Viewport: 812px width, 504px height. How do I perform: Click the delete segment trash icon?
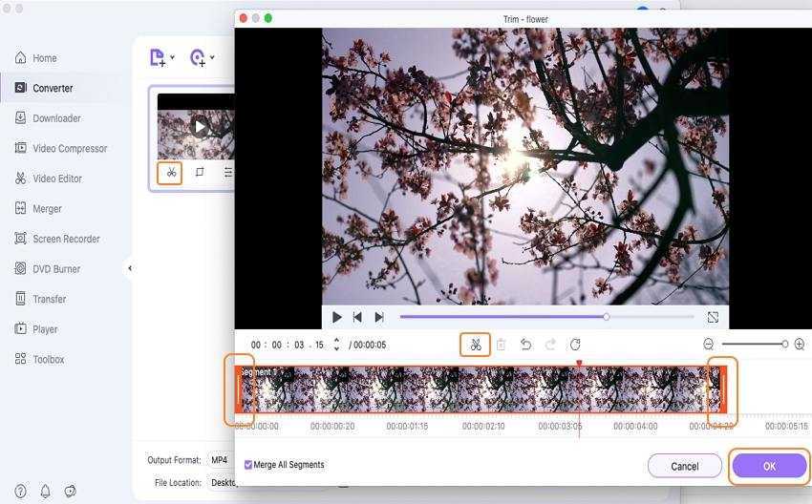point(501,345)
